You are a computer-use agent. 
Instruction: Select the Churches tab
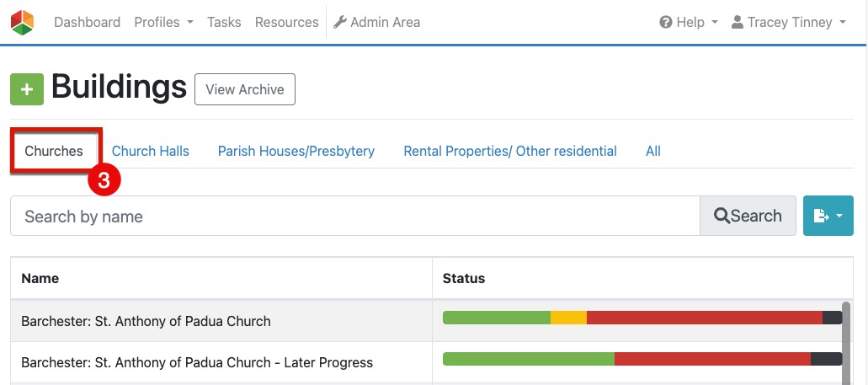(x=54, y=152)
